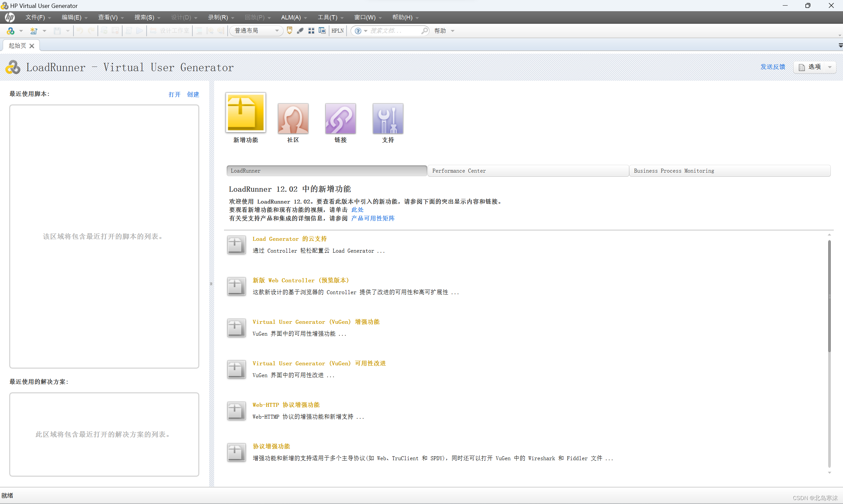This screenshot has width=843, height=504.
Task: Click the New Features yellow box icon
Action: point(245,112)
